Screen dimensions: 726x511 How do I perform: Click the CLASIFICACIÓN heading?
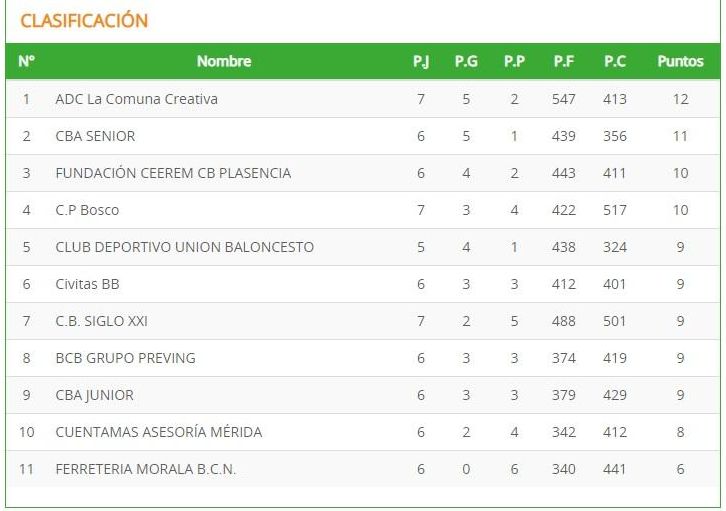[84, 21]
